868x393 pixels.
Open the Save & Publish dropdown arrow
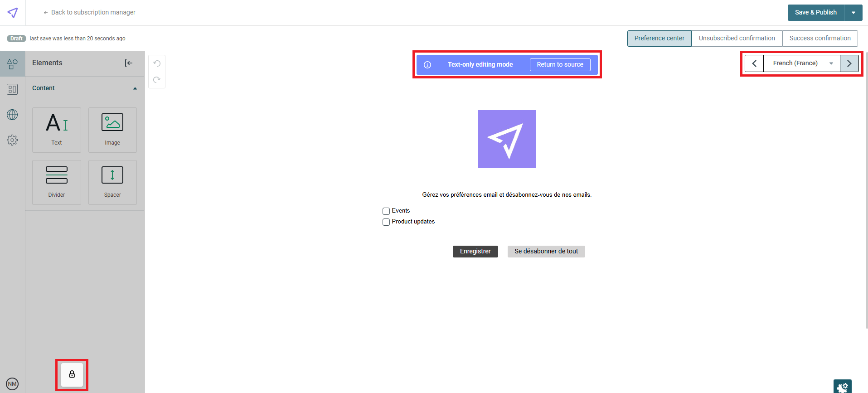pos(853,13)
